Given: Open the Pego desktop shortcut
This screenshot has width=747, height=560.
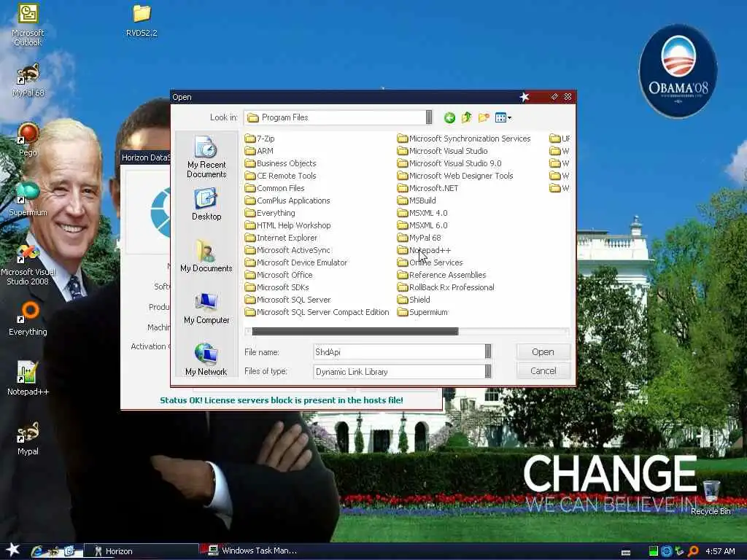Looking at the screenshot, I should 28,140.
